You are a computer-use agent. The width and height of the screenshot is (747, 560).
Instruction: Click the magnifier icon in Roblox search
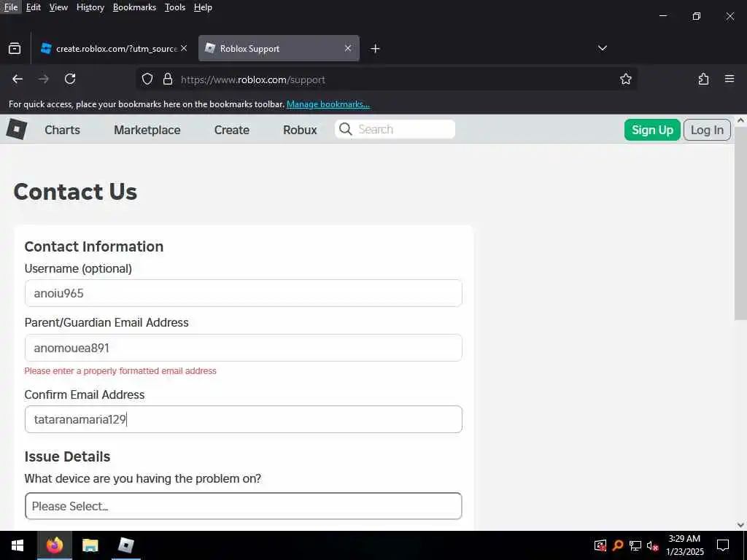pyautogui.click(x=345, y=129)
